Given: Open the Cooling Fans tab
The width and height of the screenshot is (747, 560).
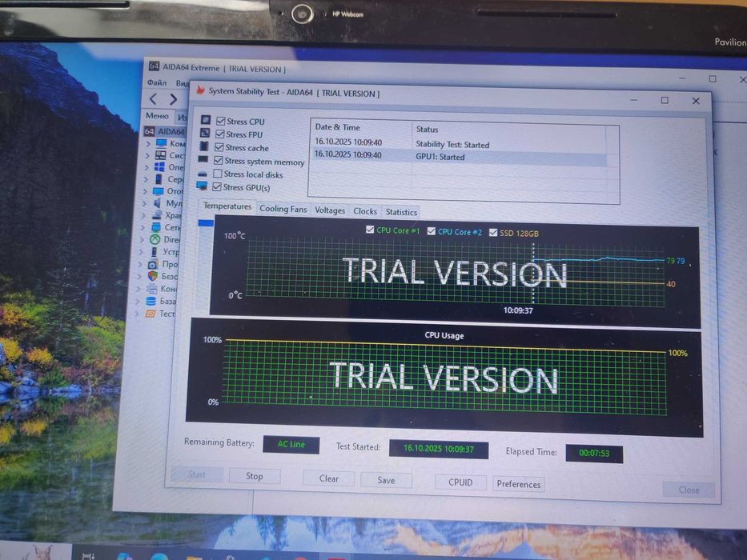Looking at the screenshot, I should coord(283,209).
